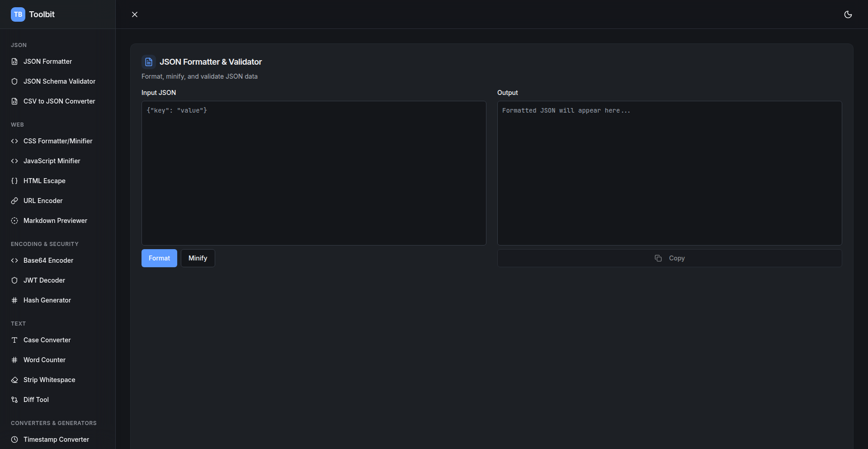The width and height of the screenshot is (868, 449).
Task: Click the Case Converter type icon
Action: coord(14,340)
